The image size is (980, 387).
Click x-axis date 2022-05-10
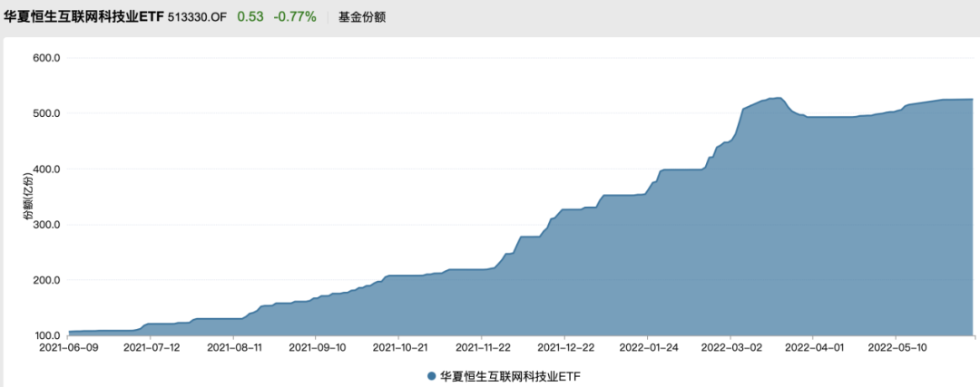pyautogui.click(x=896, y=346)
